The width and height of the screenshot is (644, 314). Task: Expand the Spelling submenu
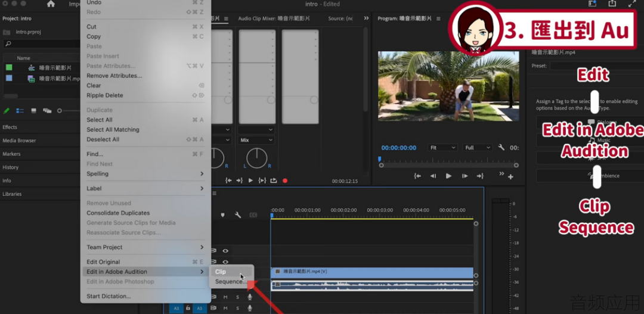(x=145, y=173)
